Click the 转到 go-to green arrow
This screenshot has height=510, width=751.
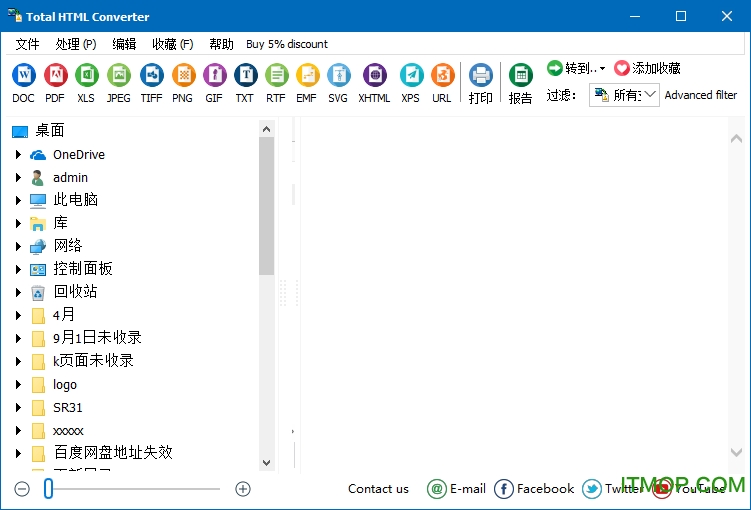pyautogui.click(x=554, y=68)
